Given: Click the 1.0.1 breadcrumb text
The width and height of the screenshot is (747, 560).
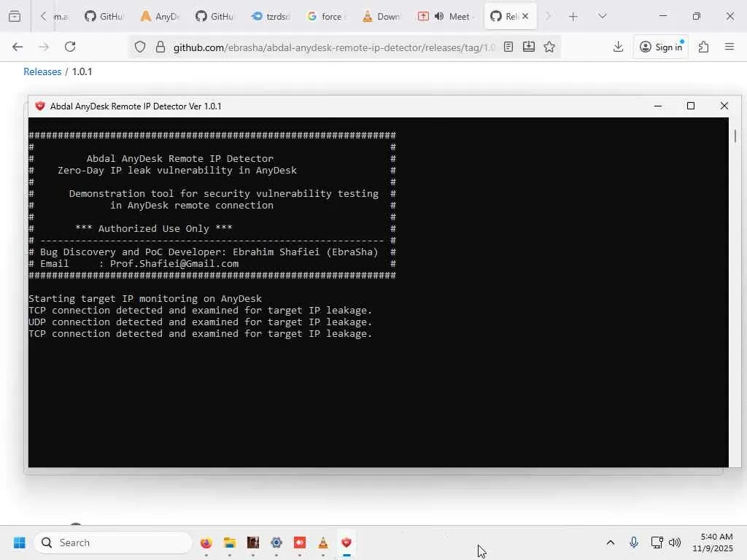Looking at the screenshot, I should (x=82, y=71).
